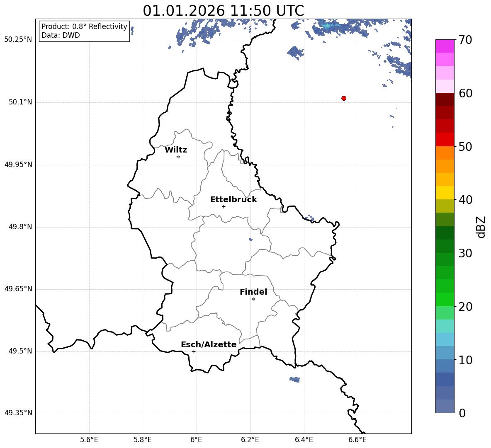Click the 30 label on colorbar
491x448 pixels.
(x=465, y=253)
